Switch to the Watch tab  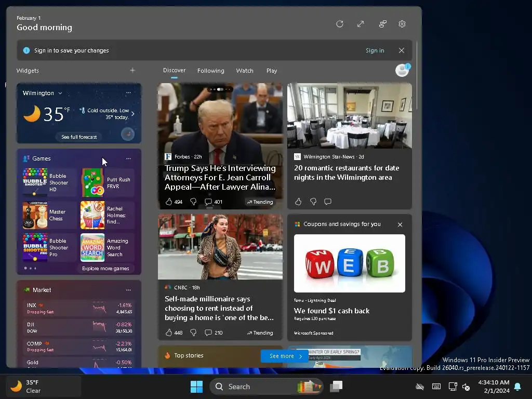point(245,71)
